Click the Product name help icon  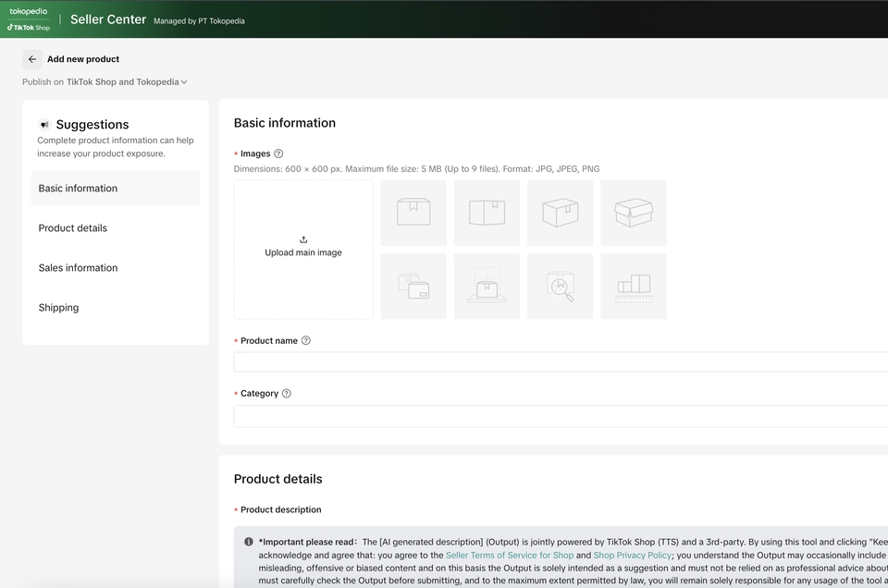pyautogui.click(x=306, y=340)
